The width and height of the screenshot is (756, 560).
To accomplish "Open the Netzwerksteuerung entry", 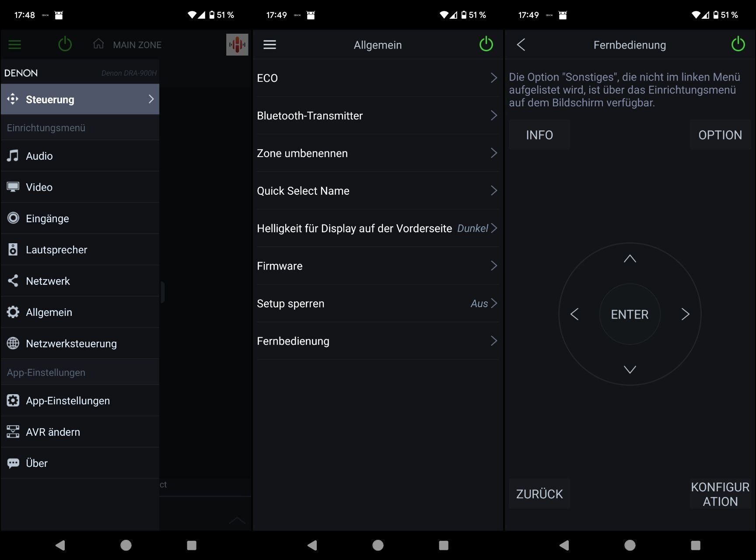I will click(80, 343).
